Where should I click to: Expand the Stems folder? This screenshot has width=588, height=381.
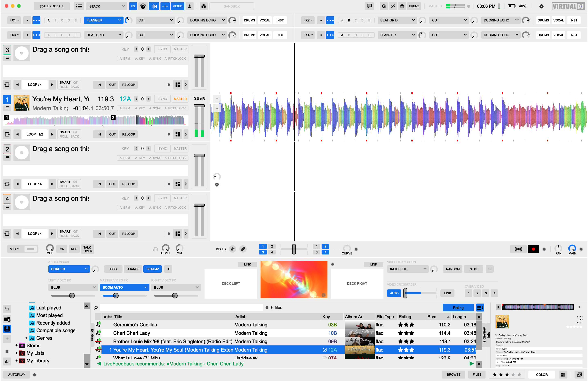[17, 346]
